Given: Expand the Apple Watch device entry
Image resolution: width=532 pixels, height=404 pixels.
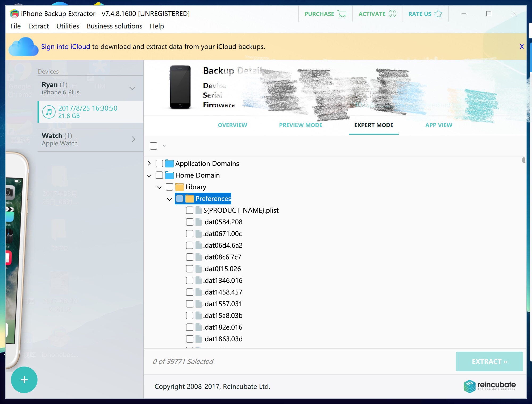Looking at the screenshot, I should pyautogui.click(x=134, y=139).
